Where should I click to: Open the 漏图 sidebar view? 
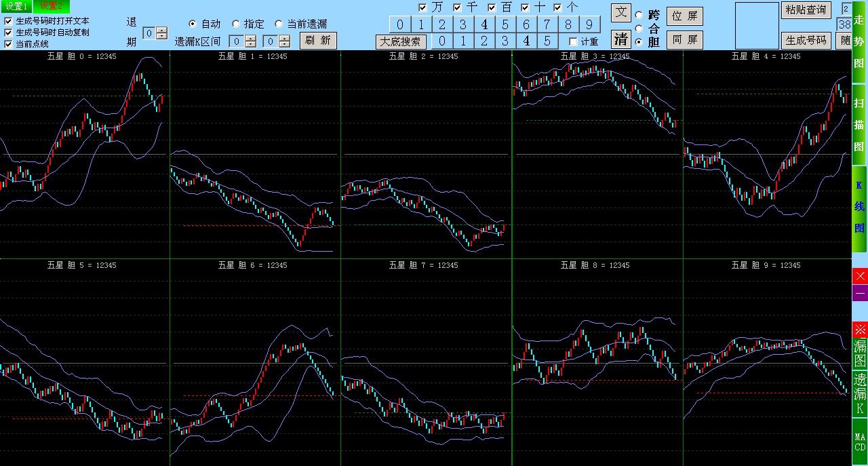click(860, 353)
